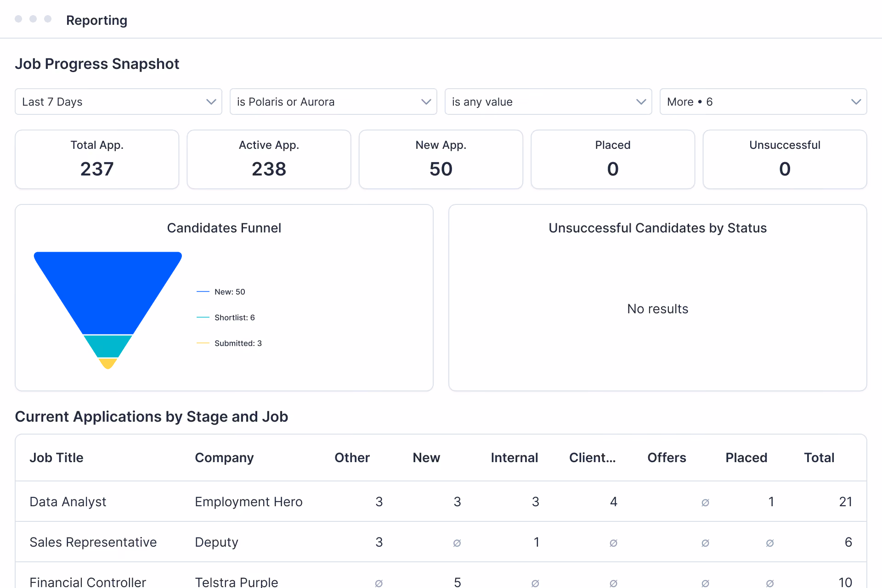Open the Last 7 Days date filter dropdown
The image size is (882, 588).
pos(119,102)
